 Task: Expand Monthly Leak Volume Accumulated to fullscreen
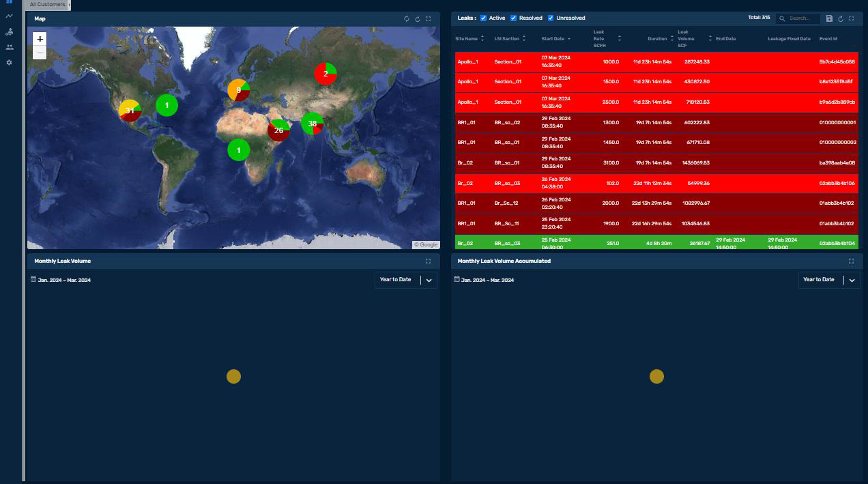(x=851, y=261)
